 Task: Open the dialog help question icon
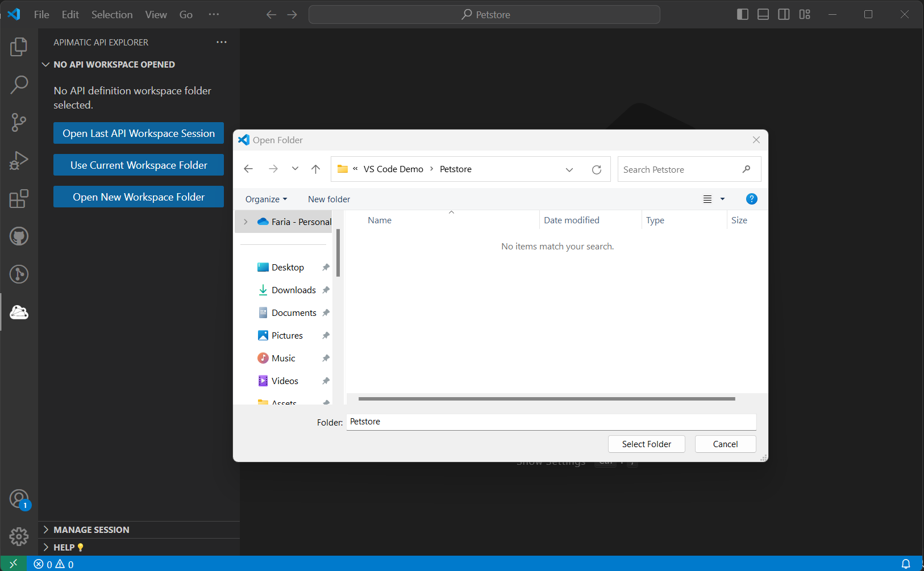pos(752,199)
